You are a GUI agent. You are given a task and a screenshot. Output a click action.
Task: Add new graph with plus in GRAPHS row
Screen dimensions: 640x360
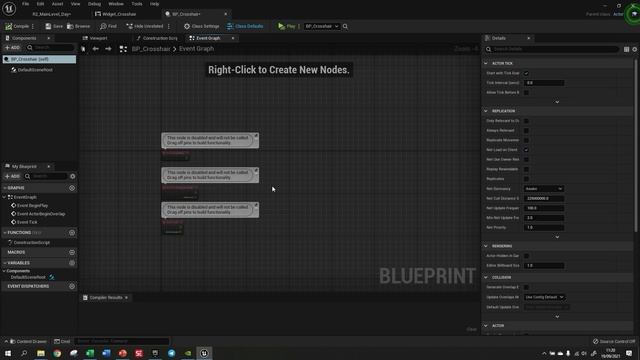[x=72, y=188]
